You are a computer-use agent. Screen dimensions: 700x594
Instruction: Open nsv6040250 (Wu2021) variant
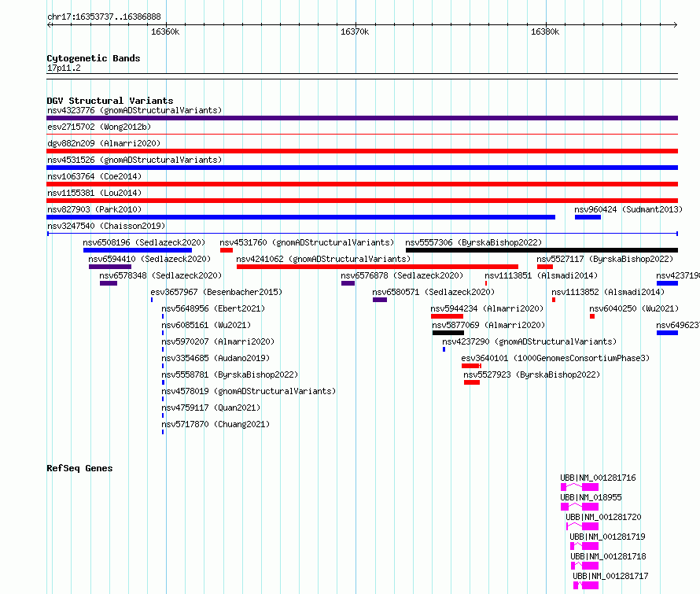pos(634,308)
